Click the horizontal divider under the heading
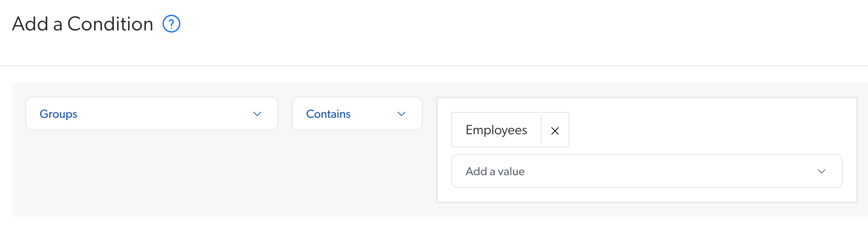The image size is (868, 228). [x=422, y=66]
